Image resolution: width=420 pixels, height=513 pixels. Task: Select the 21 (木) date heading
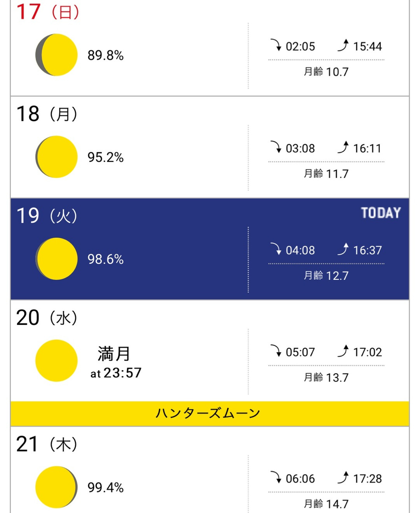pyautogui.click(x=47, y=444)
